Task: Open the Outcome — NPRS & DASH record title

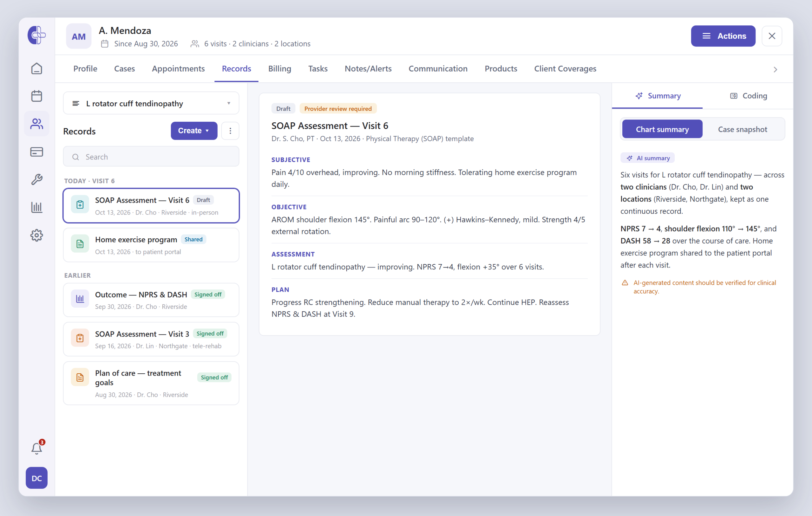Action: pos(141,294)
